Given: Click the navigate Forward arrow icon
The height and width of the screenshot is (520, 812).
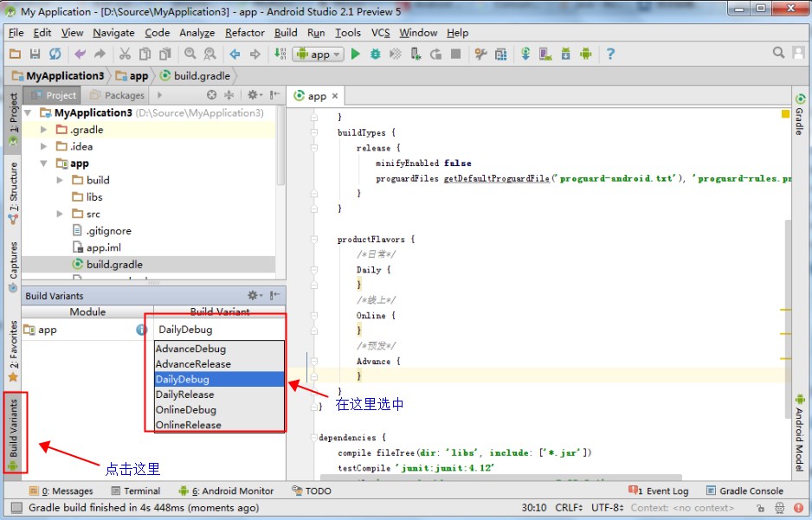Looking at the screenshot, I should (x=255, y=54).
